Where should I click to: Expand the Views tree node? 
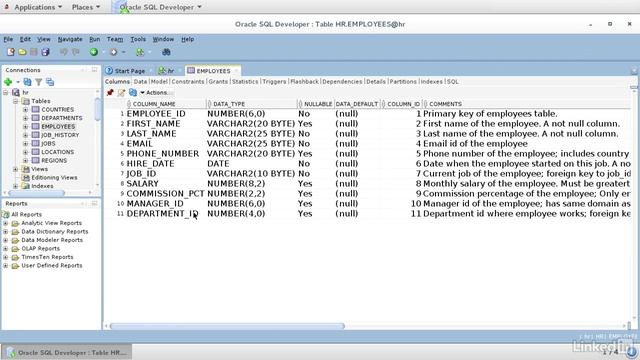(16, 169)
